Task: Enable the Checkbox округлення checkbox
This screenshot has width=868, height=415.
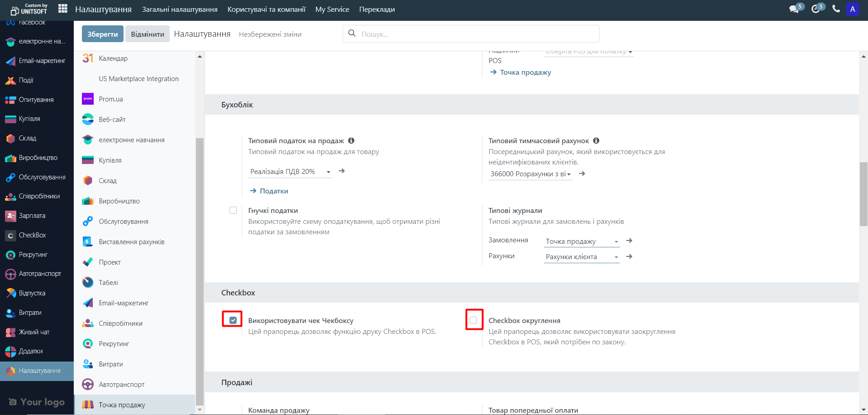Action: (473, 320)
